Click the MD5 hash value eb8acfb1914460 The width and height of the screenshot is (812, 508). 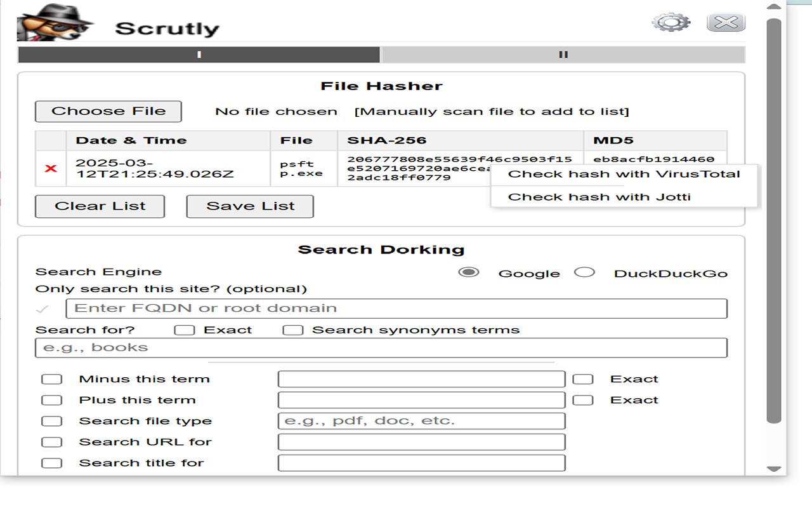coord(653,159)
